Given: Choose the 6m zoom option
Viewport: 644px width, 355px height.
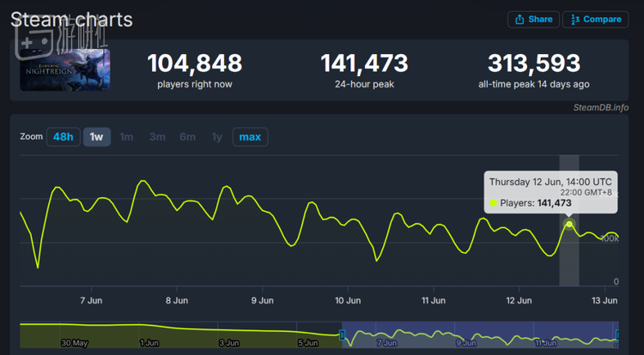Looking at the screenshot, I should pos(188,137).
